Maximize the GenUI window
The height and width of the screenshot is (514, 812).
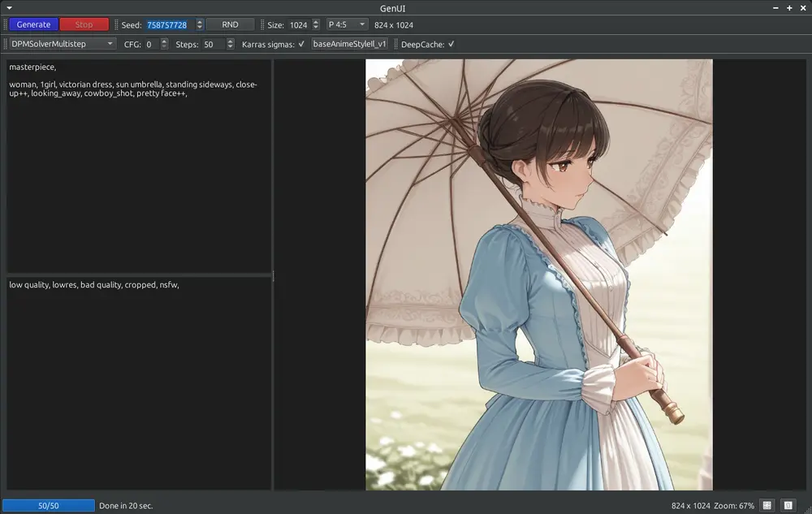tap(789, 8)
